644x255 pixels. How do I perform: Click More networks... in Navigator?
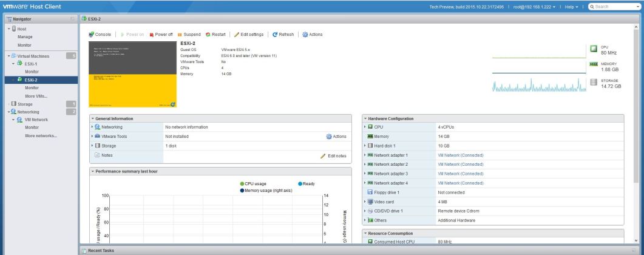coord(41,136)
